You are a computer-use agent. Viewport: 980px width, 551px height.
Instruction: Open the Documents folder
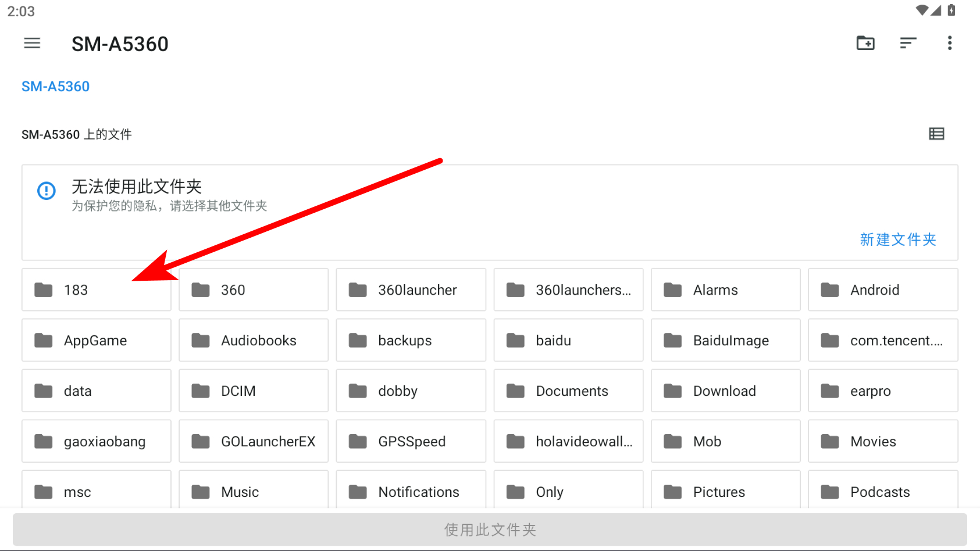point(568,391)
